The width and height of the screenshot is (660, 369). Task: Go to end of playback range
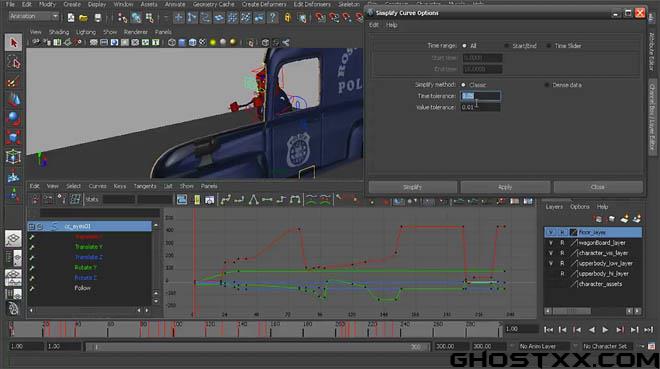(x=649, y=330)
